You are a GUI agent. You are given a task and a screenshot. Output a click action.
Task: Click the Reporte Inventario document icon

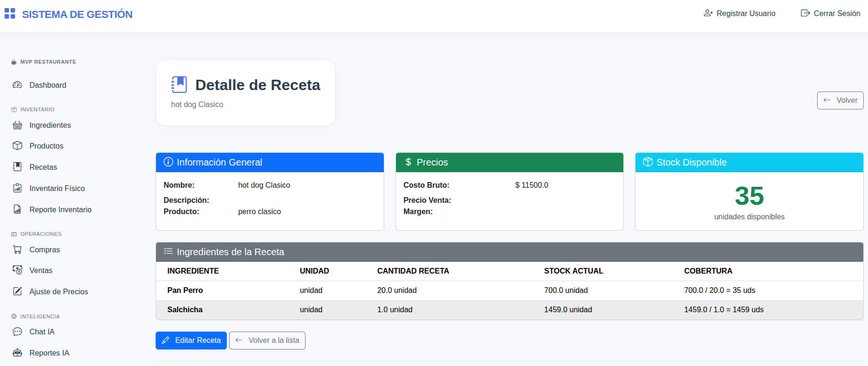(x=17, y=209)
